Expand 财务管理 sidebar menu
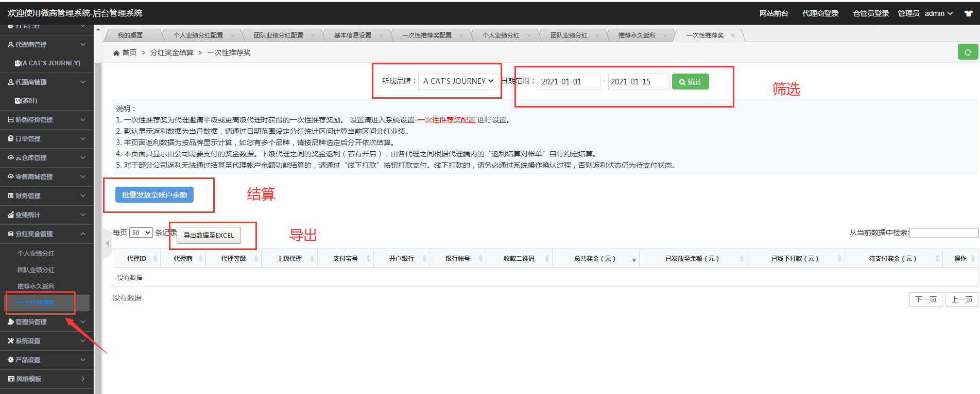Viewport: 980px width, 394px height. [x=47, y=196]
